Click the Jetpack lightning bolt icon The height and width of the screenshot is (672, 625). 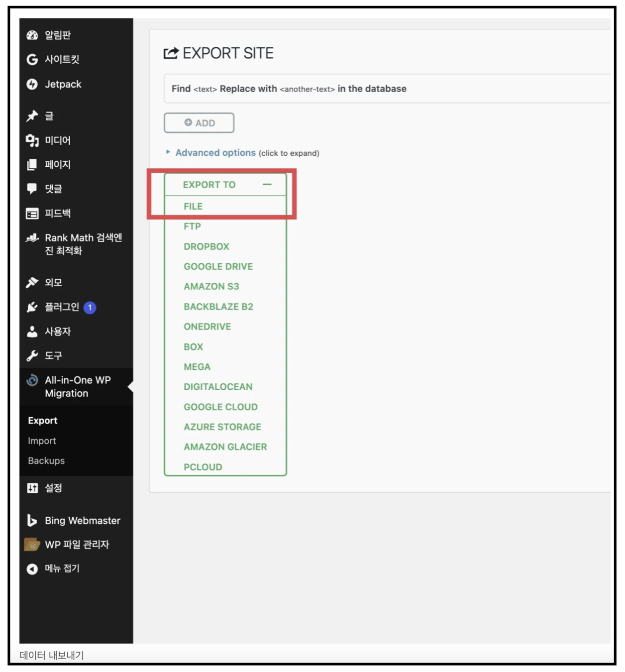tap(32, 84)
